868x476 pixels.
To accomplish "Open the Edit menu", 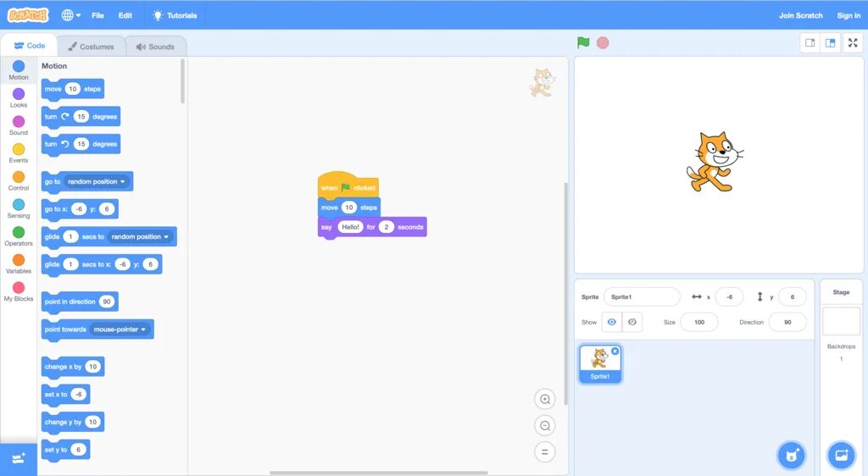I will pyautogui.click(x=125, y=15).
